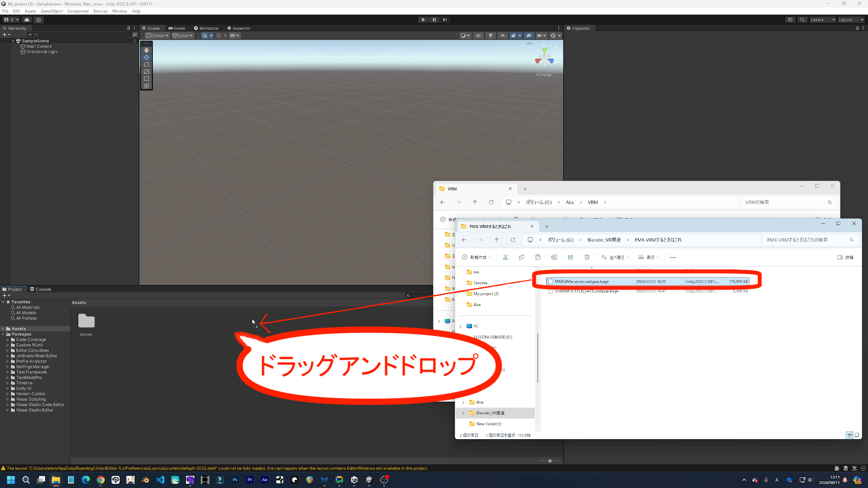Toggle Scene lighting in the Scene toolbar
This screenshot has height=488, width=868.
click(491, 35)
